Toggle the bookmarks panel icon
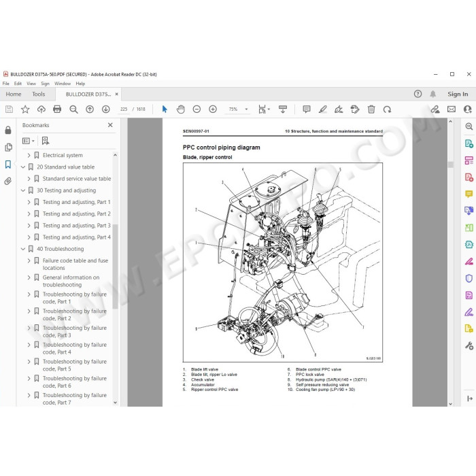This screenshot has width=476, height=476. (x=8, y=165)
